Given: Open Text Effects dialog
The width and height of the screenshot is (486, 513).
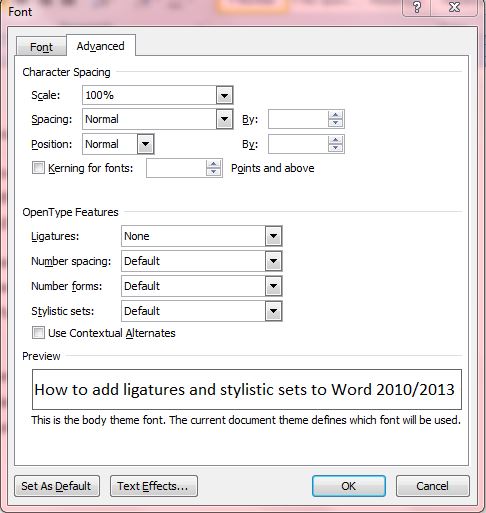Looking at the screenshot, I should [x=154, y=486].
